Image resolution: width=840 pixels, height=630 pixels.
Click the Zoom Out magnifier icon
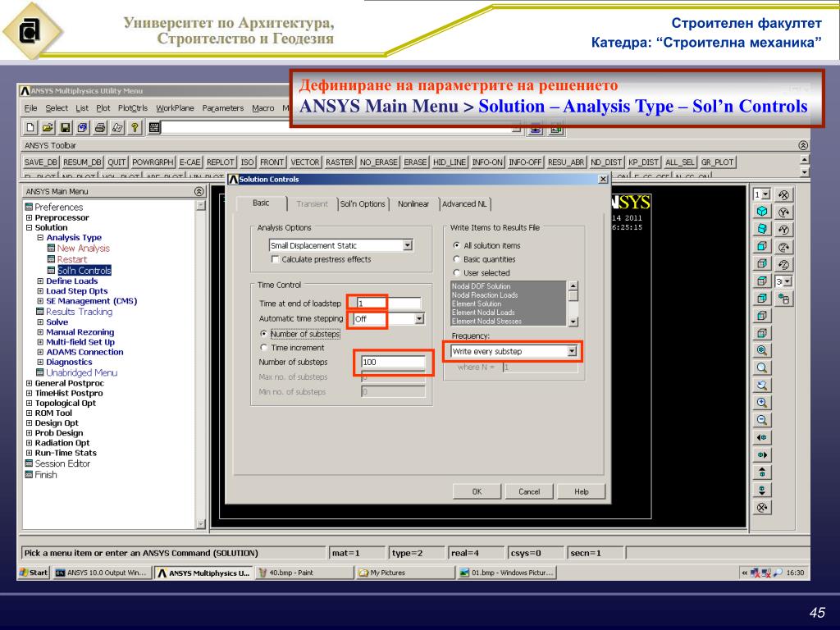(762, 420)
